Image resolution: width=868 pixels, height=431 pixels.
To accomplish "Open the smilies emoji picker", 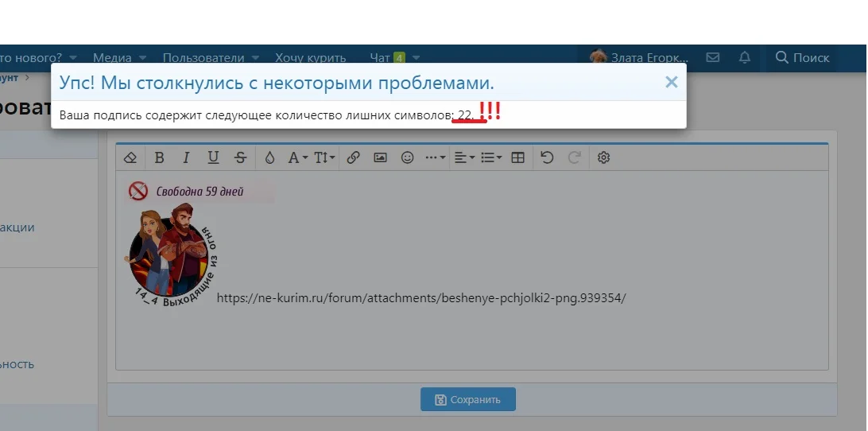I will pyautogui.click(x=408, y=158).
